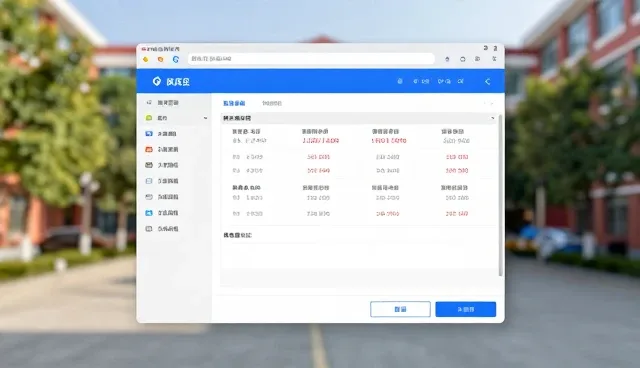The height and width of the screenshot is (368, 640).
Task: Click the vertical scrollbar of the content panel
Action: pos(500,195)
